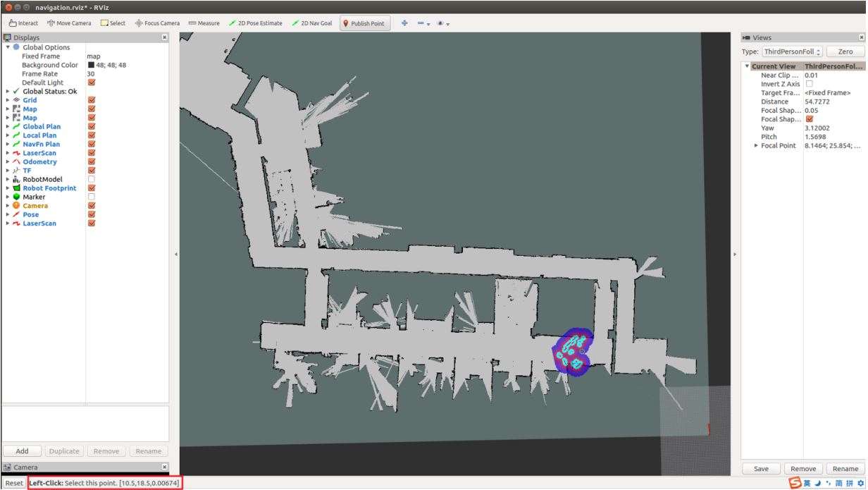Click the Reset button in status bar
Image resolution: width=868 pixels, height=490 pixels.
pos(13,483)
